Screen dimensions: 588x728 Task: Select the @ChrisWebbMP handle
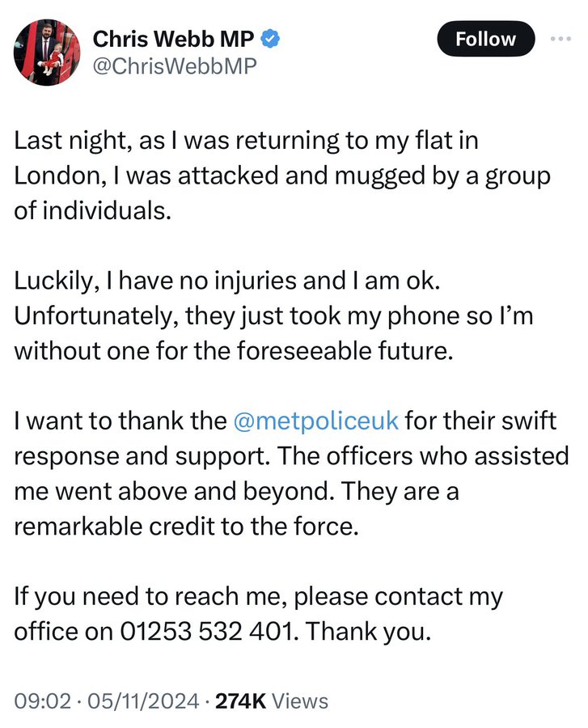click(175, 66)
